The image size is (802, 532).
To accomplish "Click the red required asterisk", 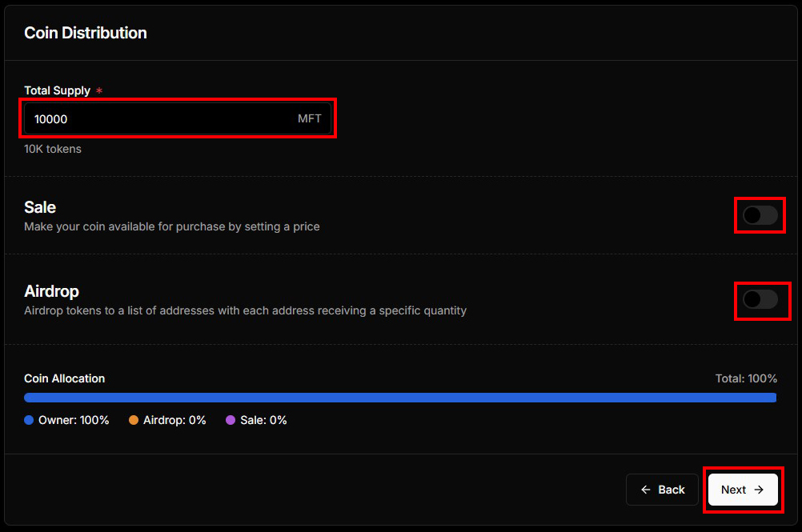I will (x=99, y=91).
